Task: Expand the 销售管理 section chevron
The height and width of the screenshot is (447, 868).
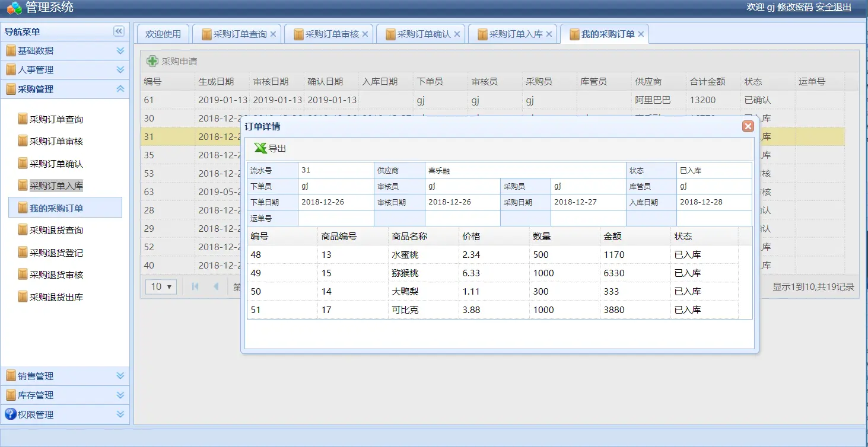Action: tap(120, 376)
